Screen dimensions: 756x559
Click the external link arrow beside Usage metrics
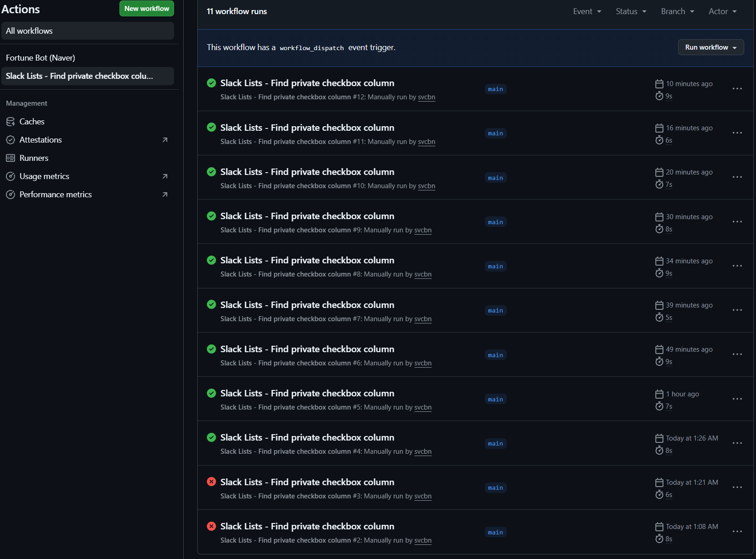tap(165, 176)
